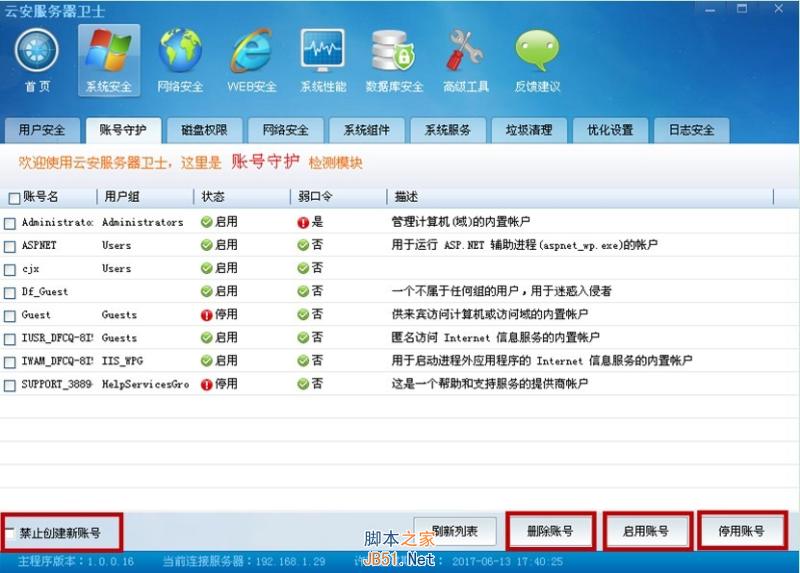This screenshot has width=800, height=573.
Task: Check the Administrator account checkbox
Action: coord(11,222)
